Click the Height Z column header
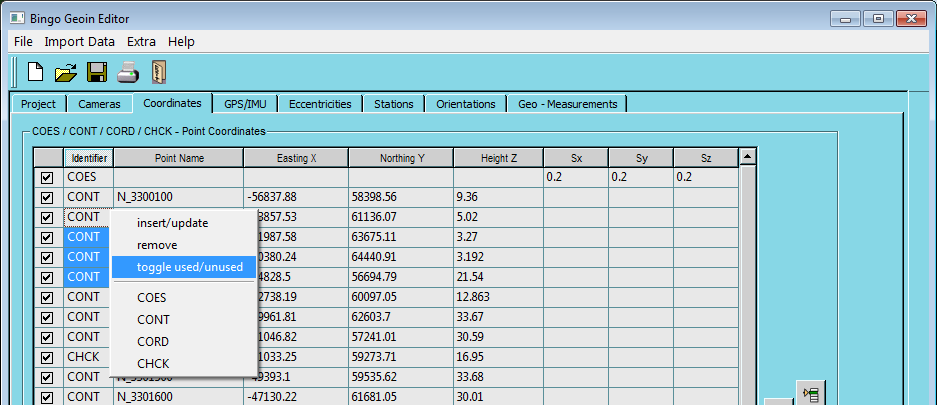Viewport: 937px width, 405px height. [498, 158]
